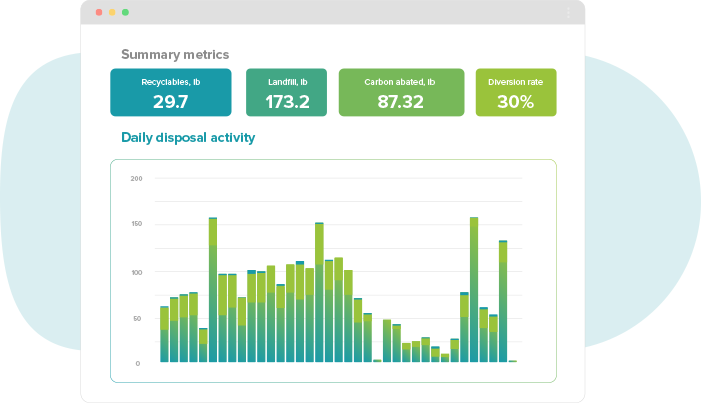Click the 200 label on the y-axis
Image resolution: width=701 pixels, height=403 pixels.
coord(136,179)
